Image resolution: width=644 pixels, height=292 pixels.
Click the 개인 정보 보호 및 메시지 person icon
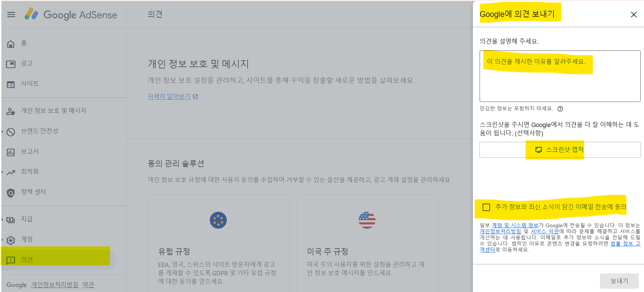coord(11,111)
